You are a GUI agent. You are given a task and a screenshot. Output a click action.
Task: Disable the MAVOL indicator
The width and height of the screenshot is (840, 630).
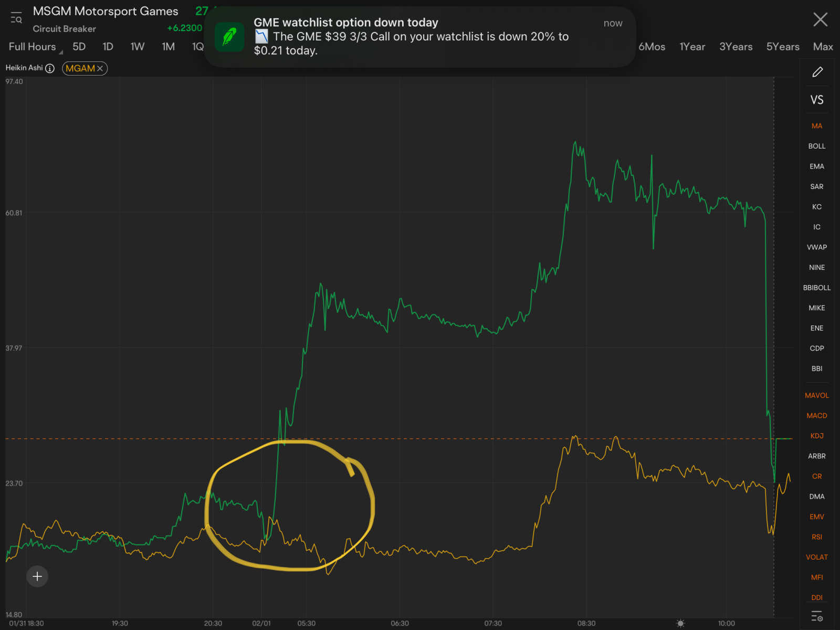tap(817, 395)
